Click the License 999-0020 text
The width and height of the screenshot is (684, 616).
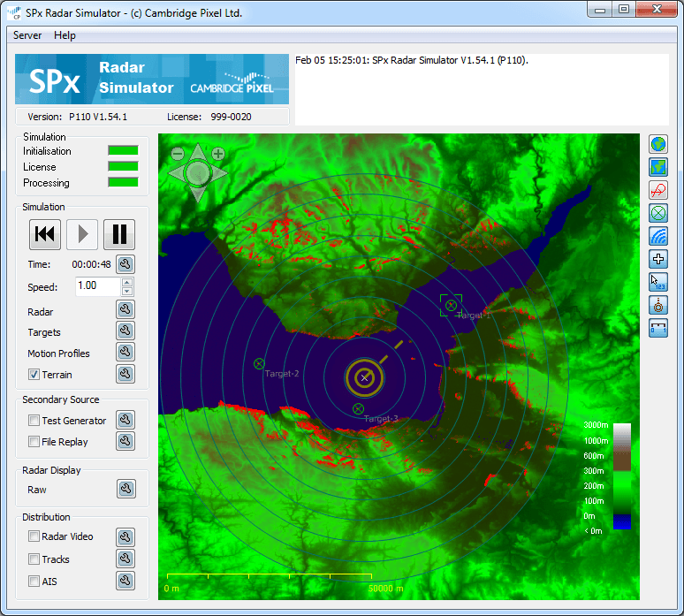point(209,117)
